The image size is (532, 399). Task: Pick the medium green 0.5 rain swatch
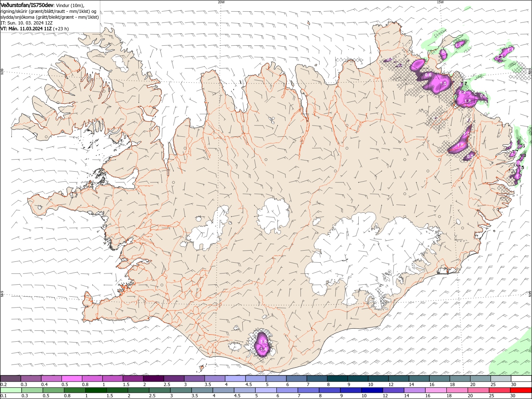(x=53, y=390)
